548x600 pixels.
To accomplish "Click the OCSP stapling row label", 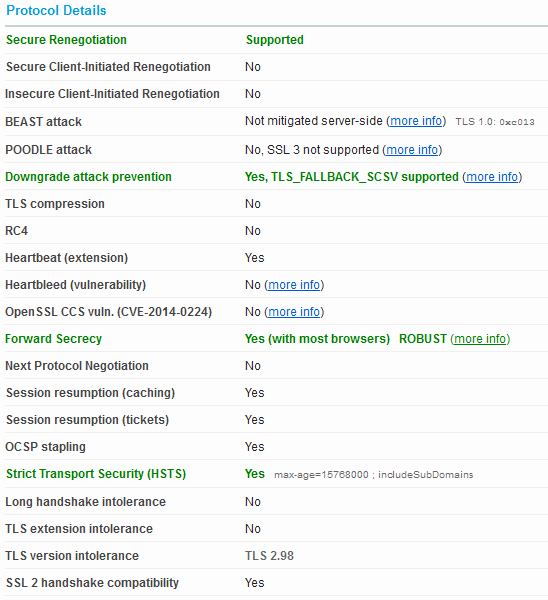I will tap(46, 447).
